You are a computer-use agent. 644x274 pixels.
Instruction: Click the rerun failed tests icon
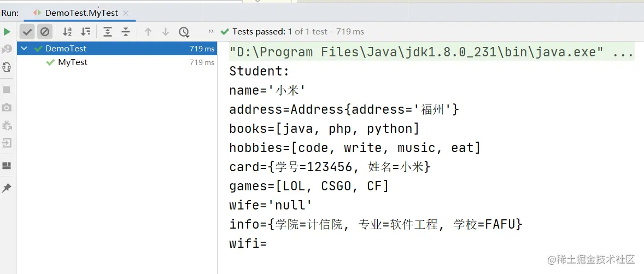pos(7,50)
